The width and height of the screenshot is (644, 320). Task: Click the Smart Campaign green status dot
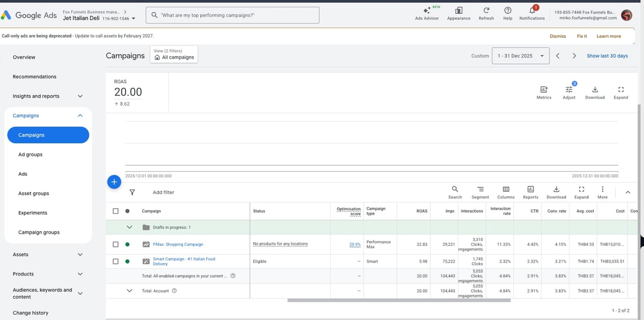click(x=127, y=261)
